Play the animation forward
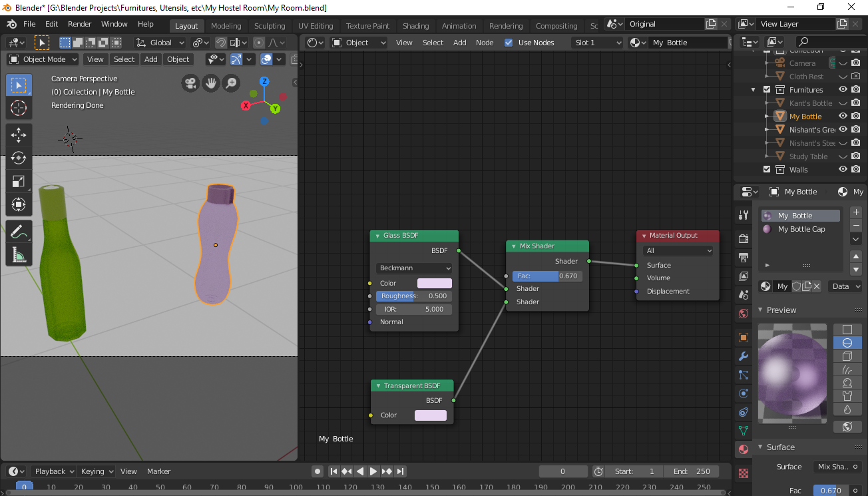 [373, 471]
